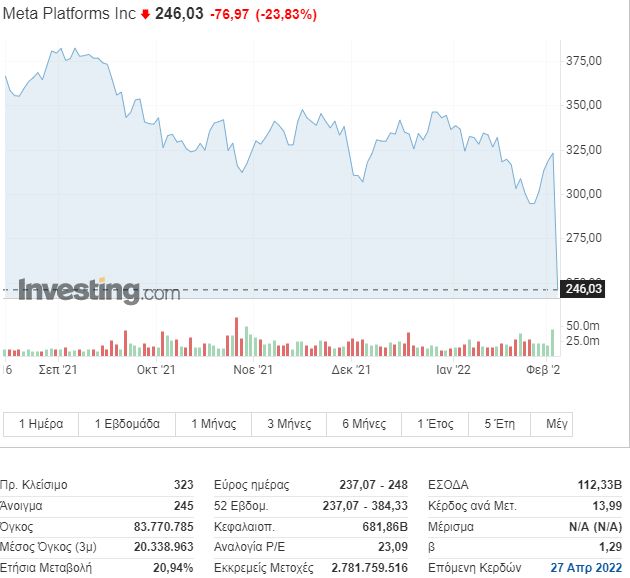
Task: Click the 375,00 price axis label
Action: coord(584,61)
